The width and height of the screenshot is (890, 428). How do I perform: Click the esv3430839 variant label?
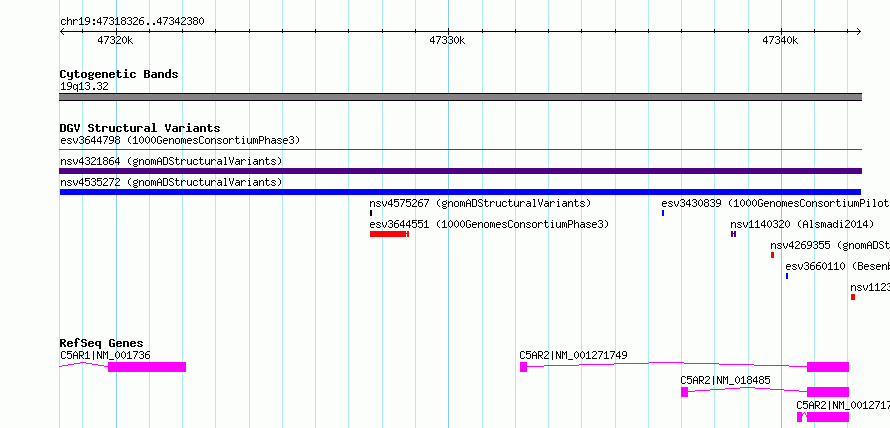pos(775,203)
